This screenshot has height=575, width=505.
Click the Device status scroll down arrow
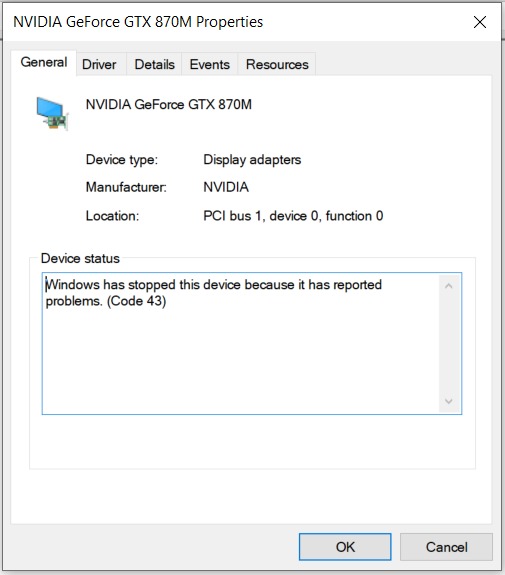tap(449, 401)
